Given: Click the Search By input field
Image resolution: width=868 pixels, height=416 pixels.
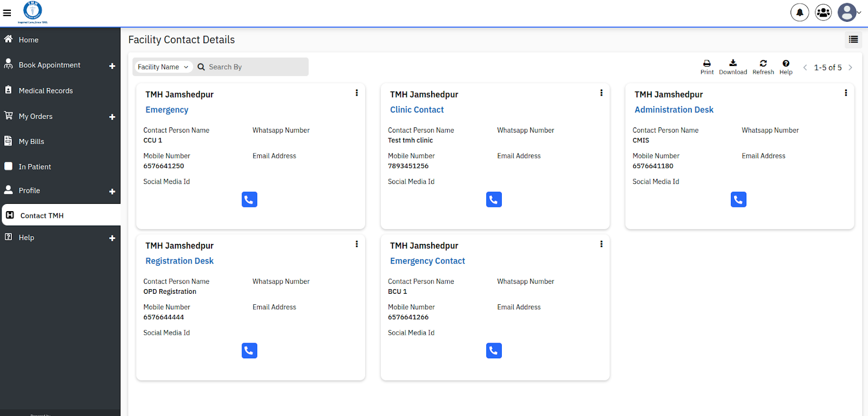Looking at the screenshot, I should pos(255,67).
